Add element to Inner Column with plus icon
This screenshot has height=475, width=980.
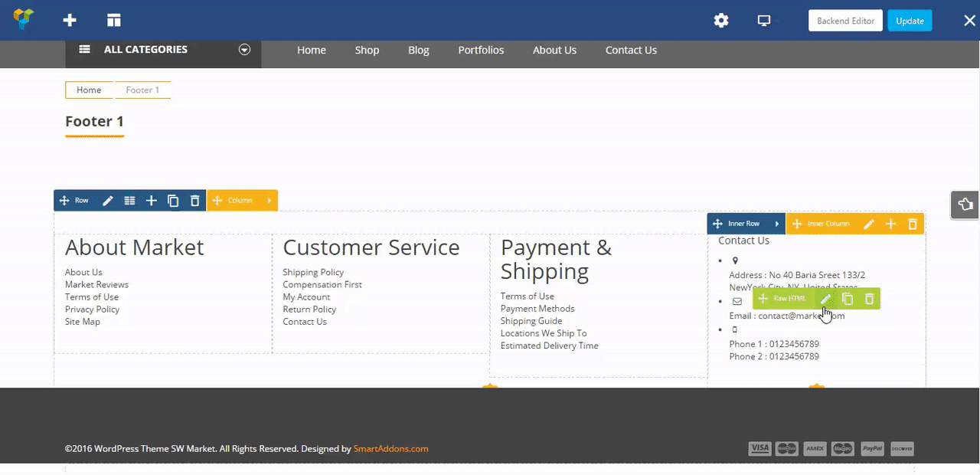(890, 224)
